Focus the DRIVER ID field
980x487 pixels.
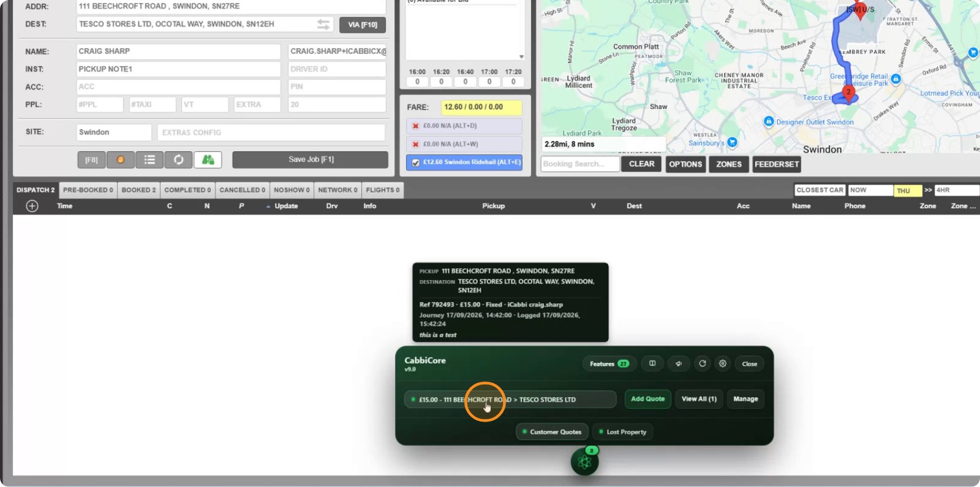(337, 69)
